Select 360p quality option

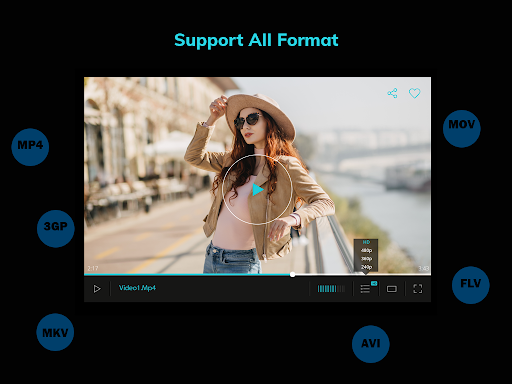coord(366,259)
